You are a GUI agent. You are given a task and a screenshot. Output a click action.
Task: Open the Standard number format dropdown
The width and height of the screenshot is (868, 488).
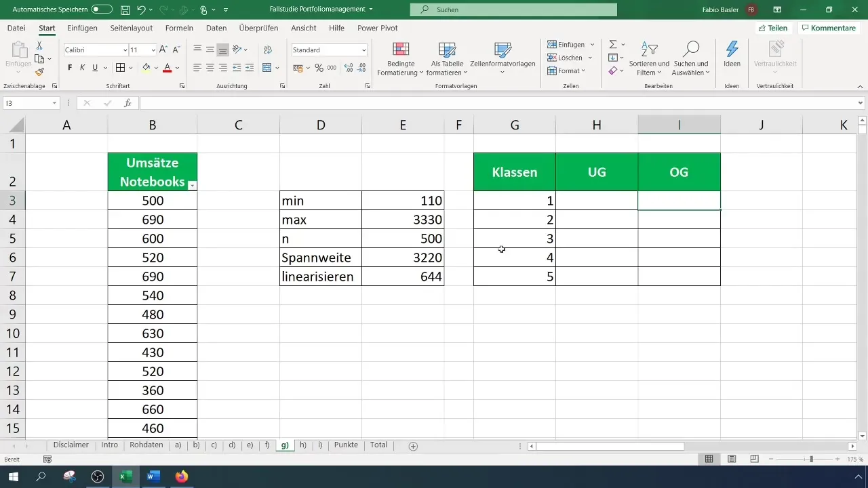click(364, 50)
